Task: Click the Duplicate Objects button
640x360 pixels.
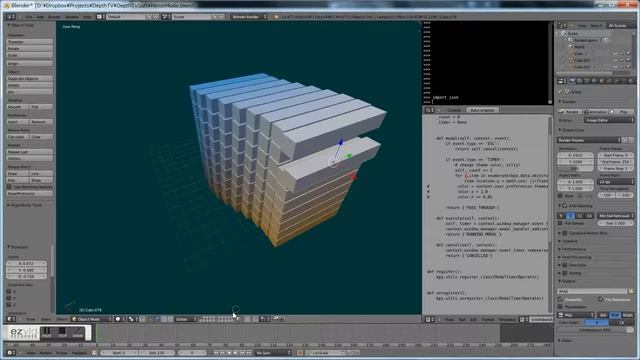Action: pyautogui.click(x=29, y=78)
